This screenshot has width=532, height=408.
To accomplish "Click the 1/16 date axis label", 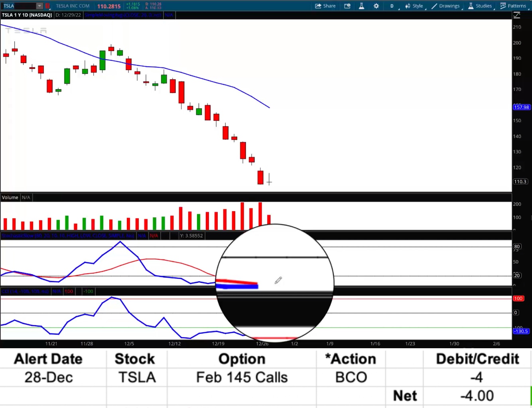I will click(x=375, y=344).
